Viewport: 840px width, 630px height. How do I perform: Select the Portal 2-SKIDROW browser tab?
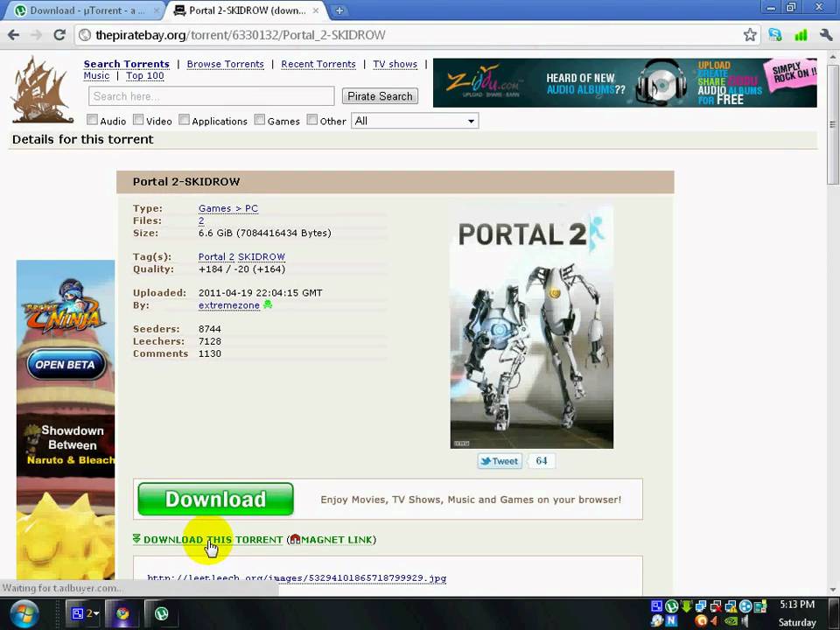click(247, 10)
